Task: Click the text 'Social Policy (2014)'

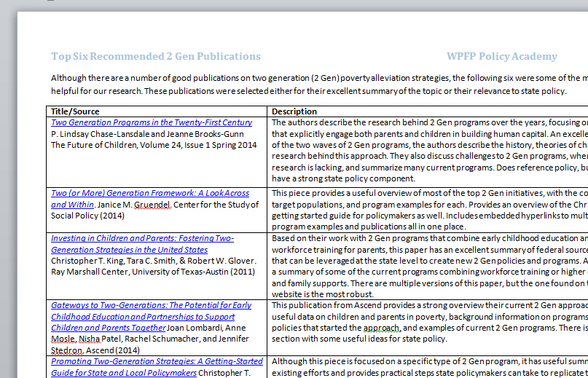Action: pyautogui.click(x=87, y=216)
